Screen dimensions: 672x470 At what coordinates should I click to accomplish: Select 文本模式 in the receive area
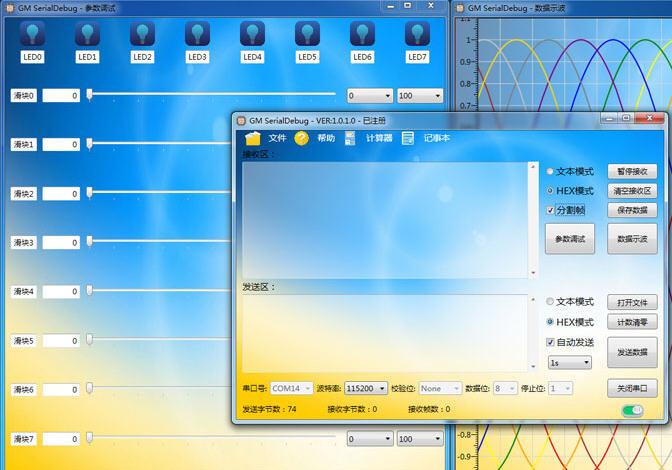coord(550,172)
